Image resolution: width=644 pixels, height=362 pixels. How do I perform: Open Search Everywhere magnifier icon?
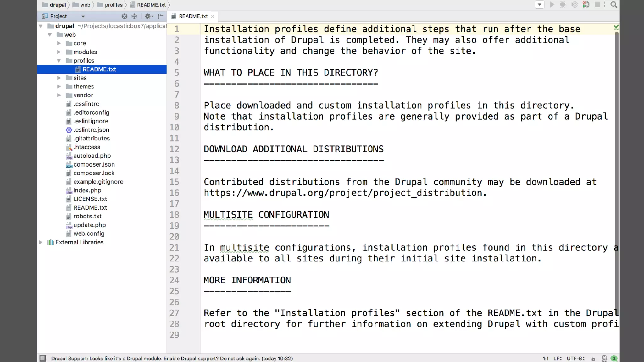point(613,5)
